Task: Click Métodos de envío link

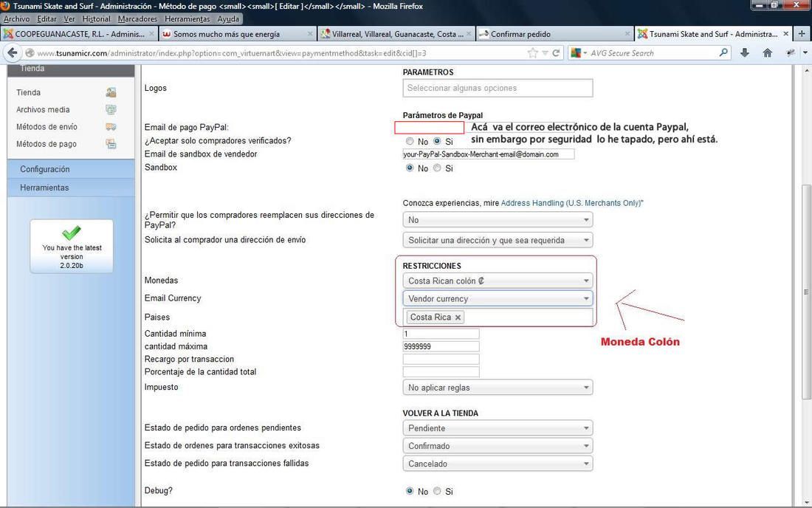Action: (47, 127)
